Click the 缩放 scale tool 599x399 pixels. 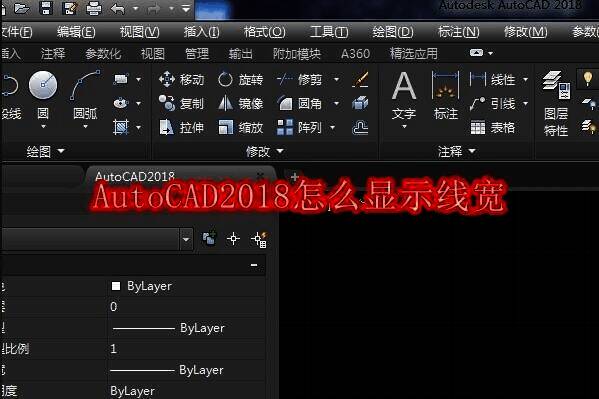coord(241,127)
